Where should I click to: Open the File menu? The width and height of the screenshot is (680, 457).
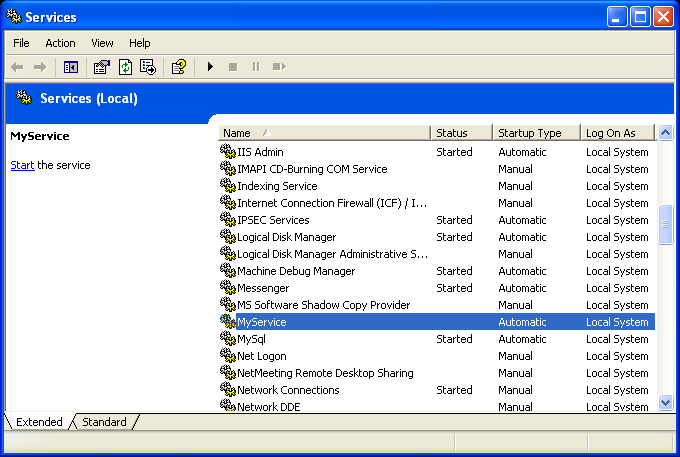[x=21, y=43]
